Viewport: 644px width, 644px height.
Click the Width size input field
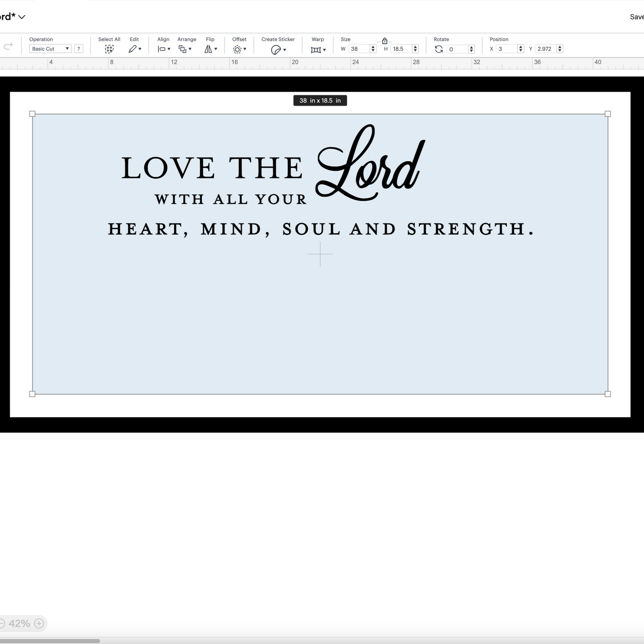(359, 49)
